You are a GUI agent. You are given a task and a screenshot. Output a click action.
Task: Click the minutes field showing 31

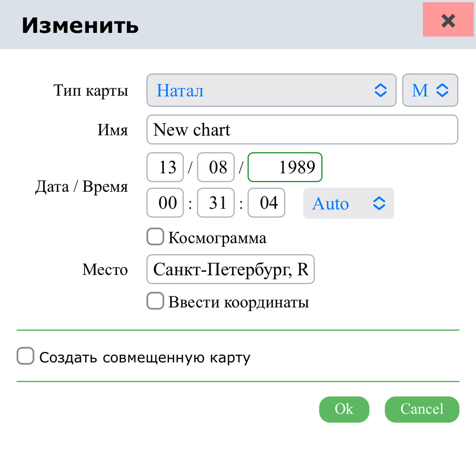click(x=215, y=203)
